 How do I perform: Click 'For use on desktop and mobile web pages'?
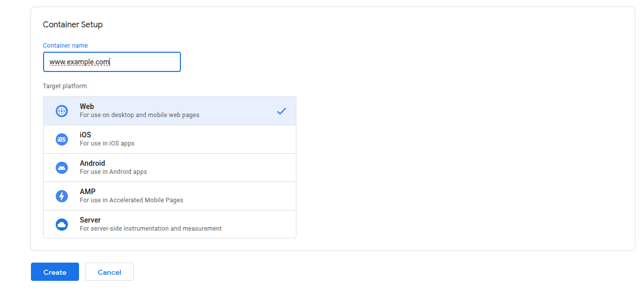[x=139, y=115]
